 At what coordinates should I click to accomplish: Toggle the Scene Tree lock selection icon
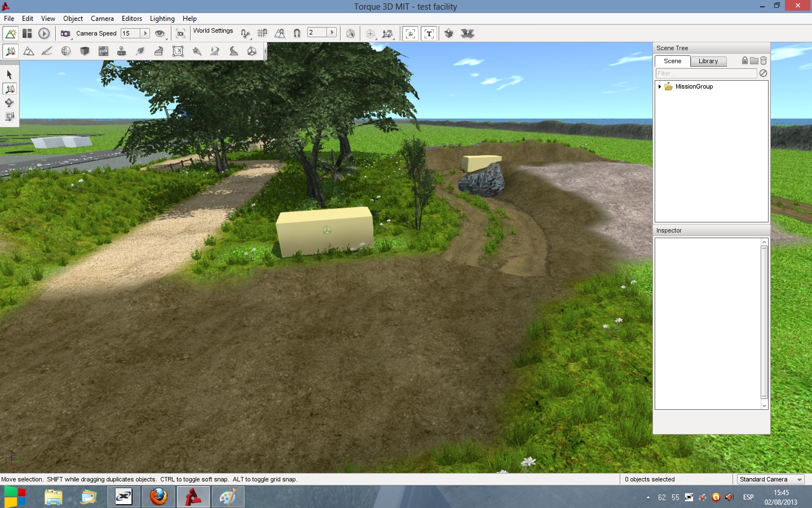[x=745, y=60]
